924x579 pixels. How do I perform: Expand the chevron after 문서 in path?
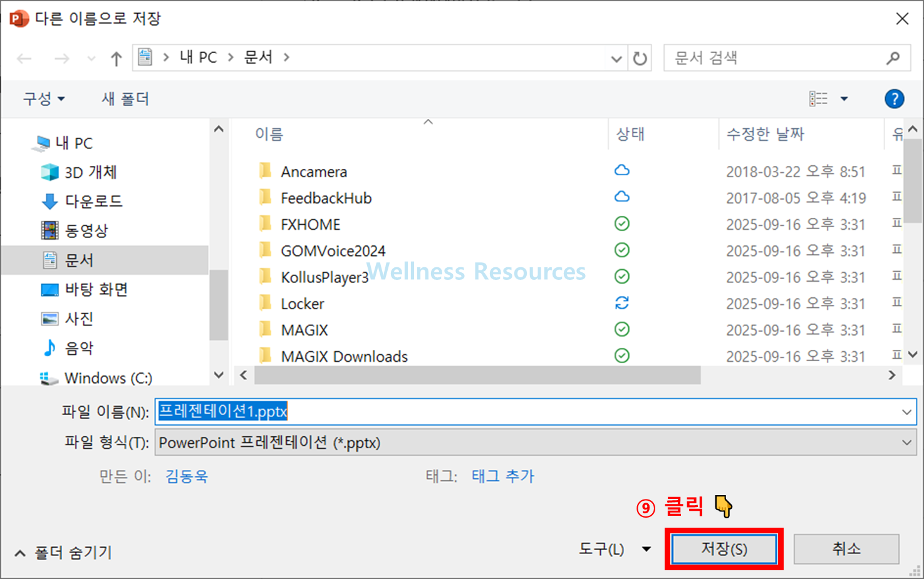click(x=287, y=58)
